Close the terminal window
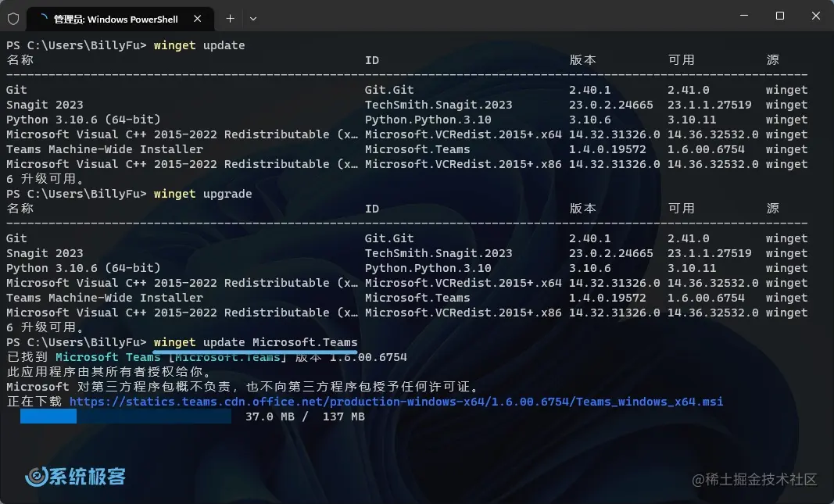This screenshot has width=834, height=504. [x=815, y=16]
